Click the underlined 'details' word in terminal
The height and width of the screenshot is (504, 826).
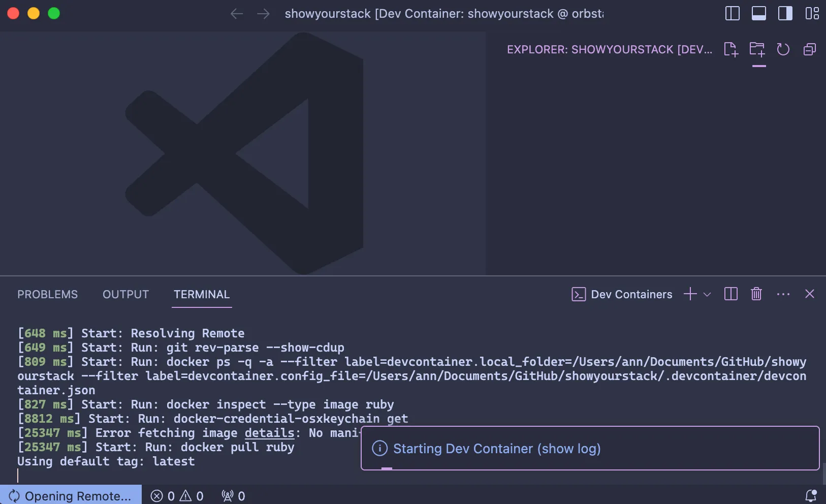click(x=269, y=433)
